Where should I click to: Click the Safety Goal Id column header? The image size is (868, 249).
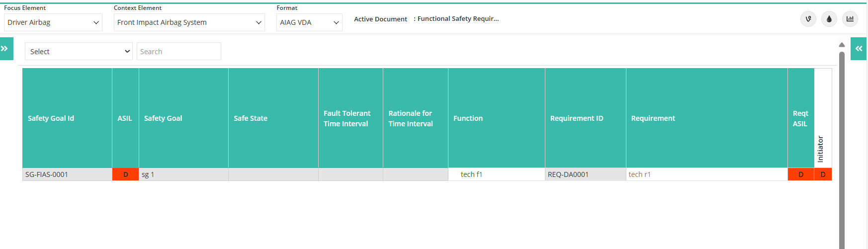click(x=67, y=118)
